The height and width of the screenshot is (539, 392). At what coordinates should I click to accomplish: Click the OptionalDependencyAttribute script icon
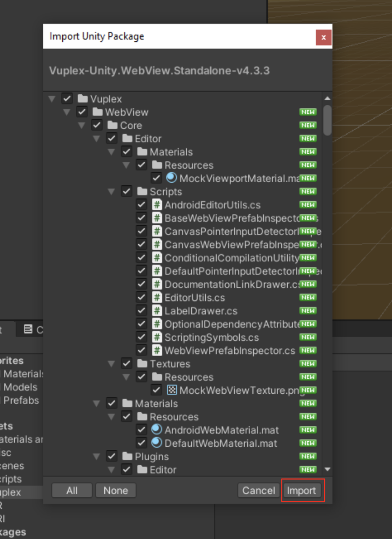tap(157, 324)
